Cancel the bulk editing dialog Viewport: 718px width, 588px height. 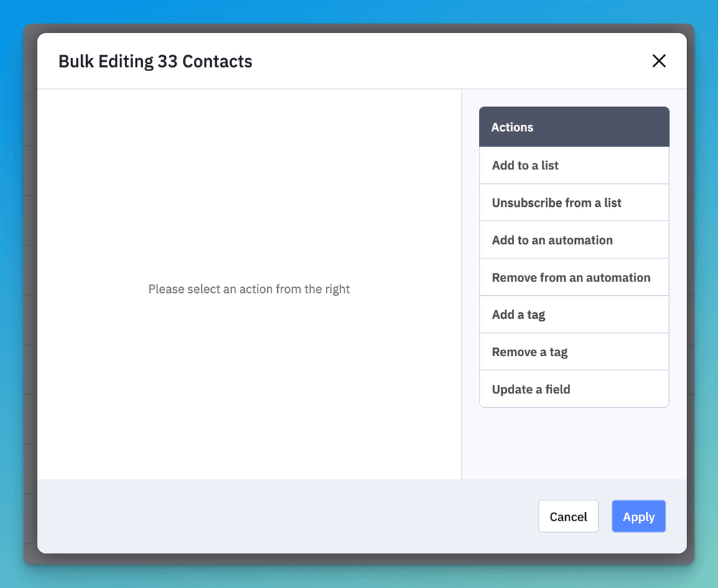click(568, 516)
